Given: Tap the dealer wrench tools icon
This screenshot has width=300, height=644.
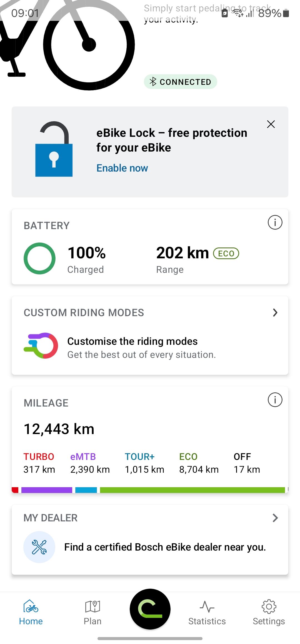Looking at the screenshot, I should [x=39, y=547].
